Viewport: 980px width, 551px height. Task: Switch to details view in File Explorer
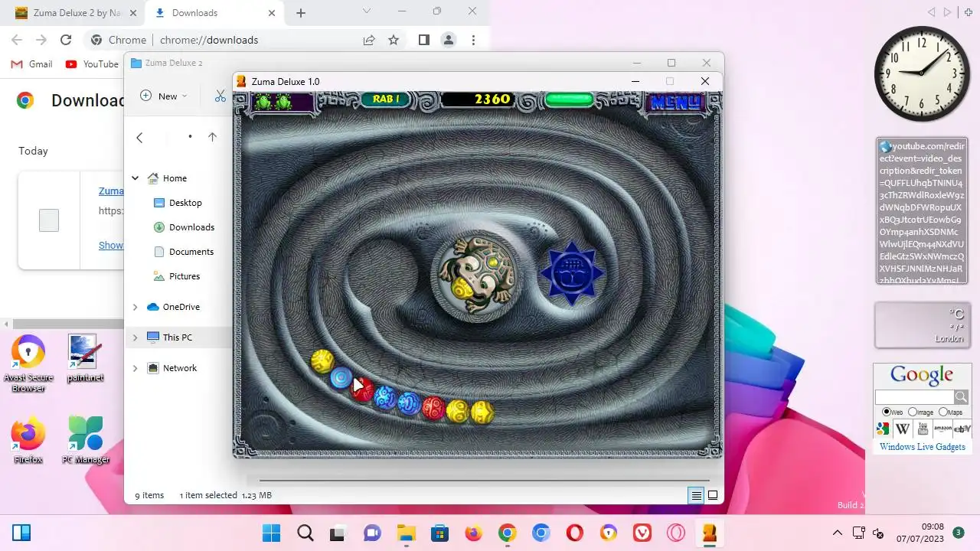click(696, 495)
